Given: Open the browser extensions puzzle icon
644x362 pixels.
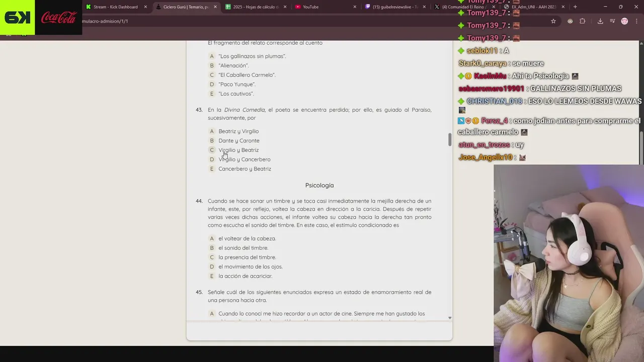Looking at the screenshot, I should [x=583, y=21].
